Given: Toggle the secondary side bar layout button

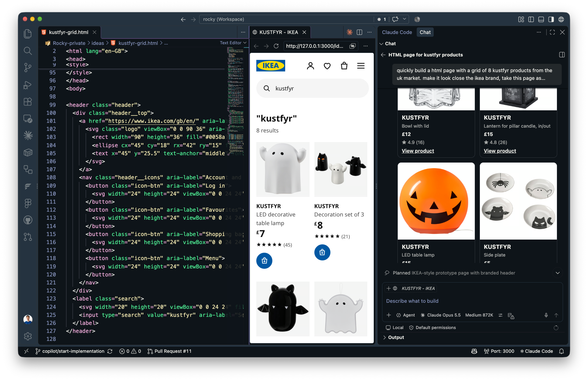Looking at the screenshot, I should click(551, 19).
